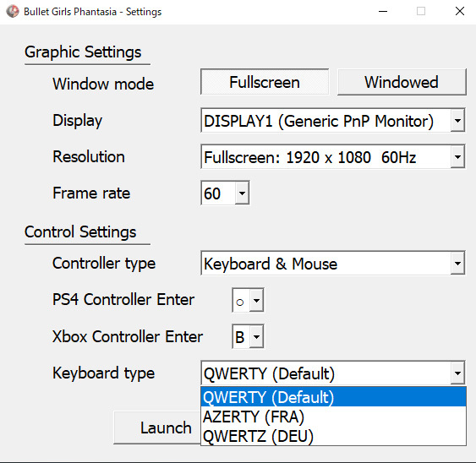
Task: Open the PS4 Controller Enter dropdown
Action: click(x=256, y=300)
